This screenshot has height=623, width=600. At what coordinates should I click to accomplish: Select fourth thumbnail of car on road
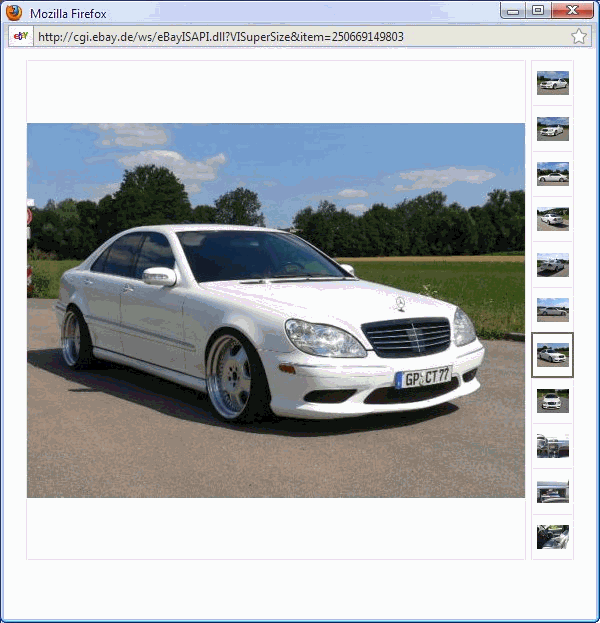(x=553, y=219)
